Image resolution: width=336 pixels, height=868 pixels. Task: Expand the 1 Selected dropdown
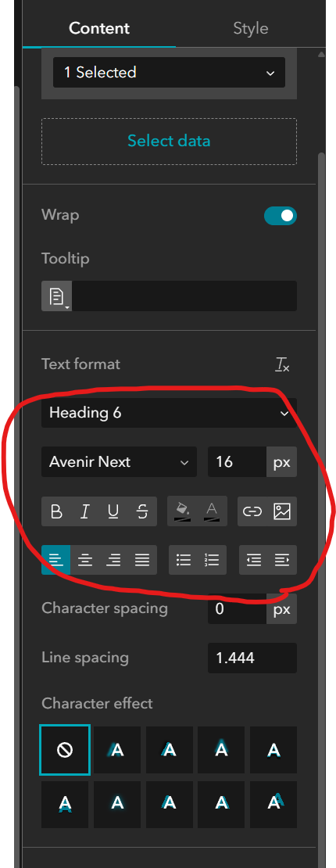169,73
